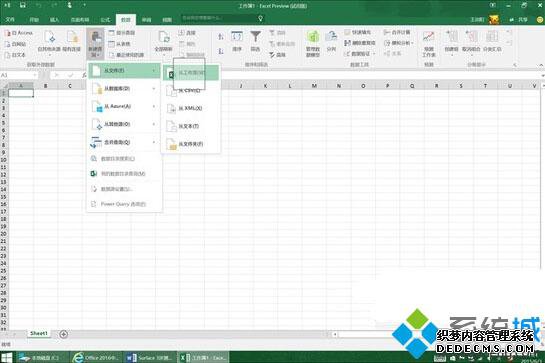Switch to the Review (审阅) tab
545x363 pixels.
[x=146, y=20]
